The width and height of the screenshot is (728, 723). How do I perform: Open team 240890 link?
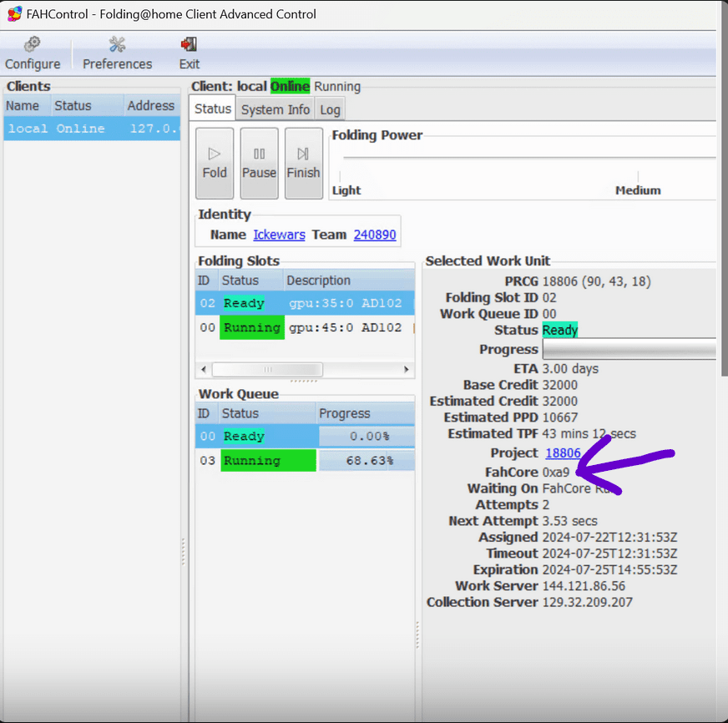click(x=375, y=235)
